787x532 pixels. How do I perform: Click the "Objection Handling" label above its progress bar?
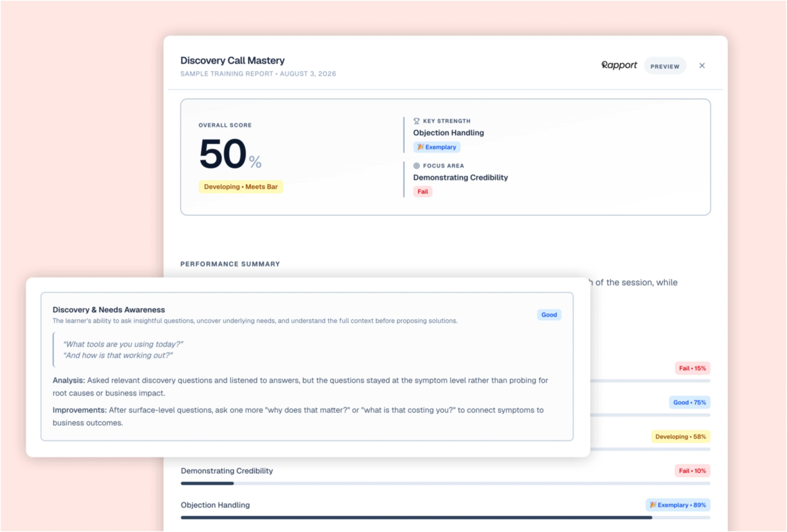[x=215, y=505]
